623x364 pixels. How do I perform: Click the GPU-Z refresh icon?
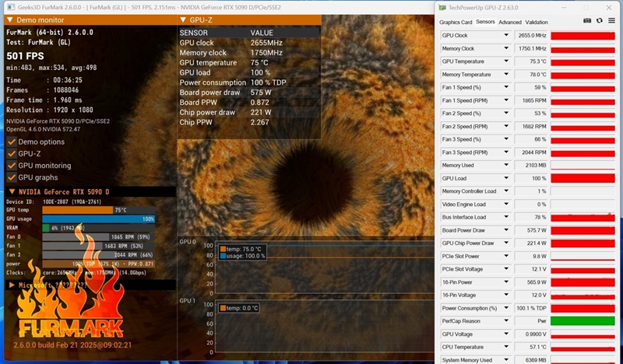point(599,21)
